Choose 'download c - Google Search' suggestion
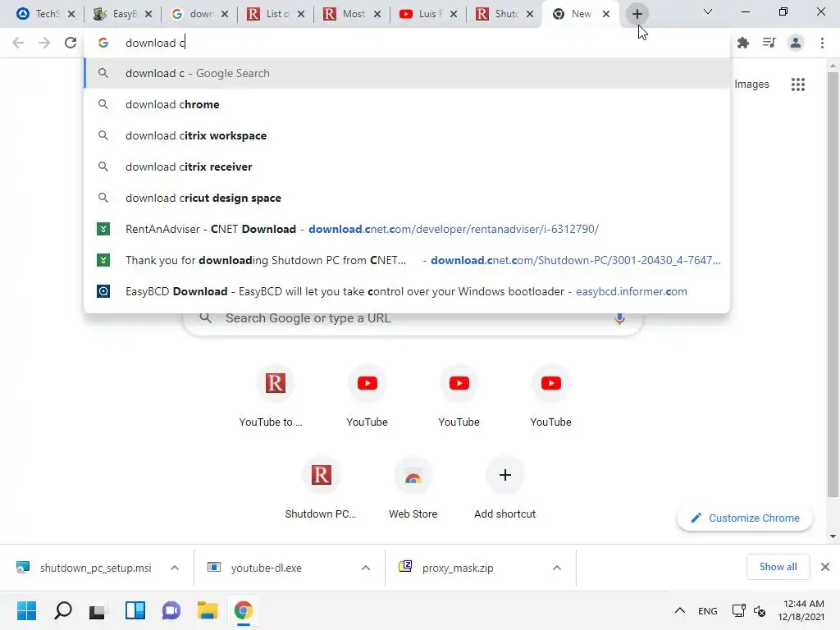Viewport: 840px width, 630px height. pyautogui.click(x=407, y=73)
